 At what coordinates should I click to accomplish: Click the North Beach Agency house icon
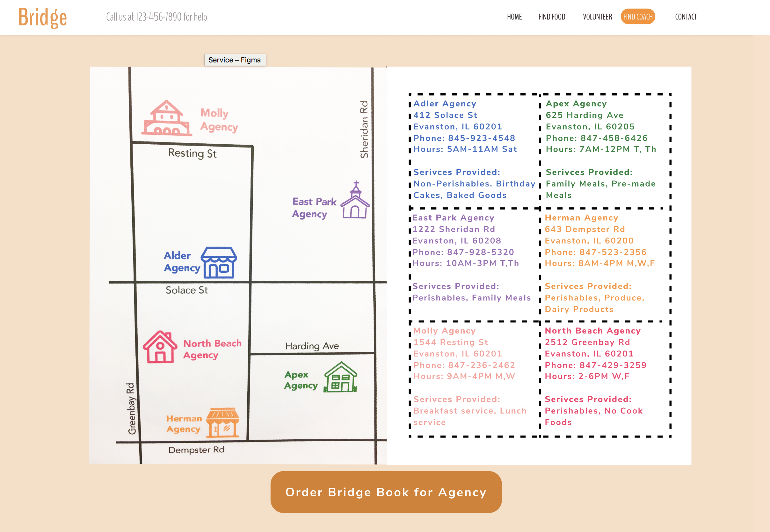coord(160,347)
